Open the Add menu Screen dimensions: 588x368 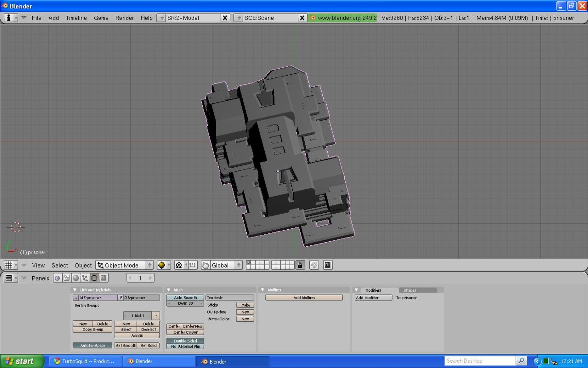tap(54, 18)
